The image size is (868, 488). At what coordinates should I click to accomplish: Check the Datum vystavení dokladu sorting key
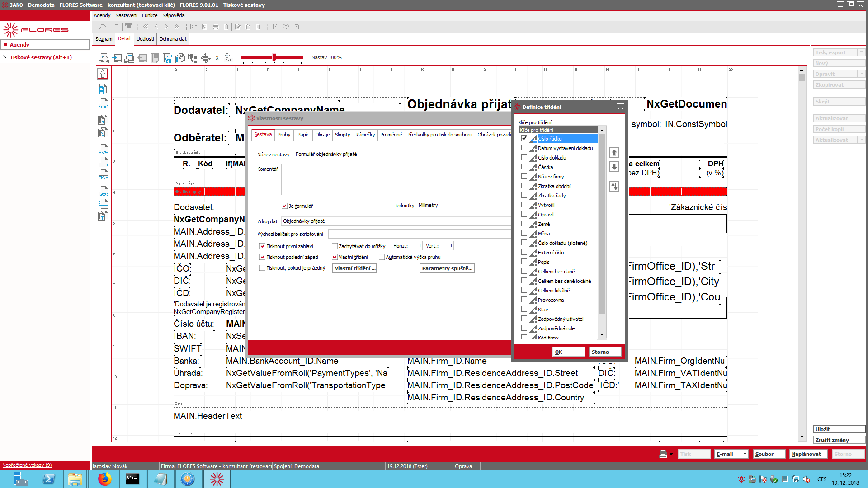524,148
